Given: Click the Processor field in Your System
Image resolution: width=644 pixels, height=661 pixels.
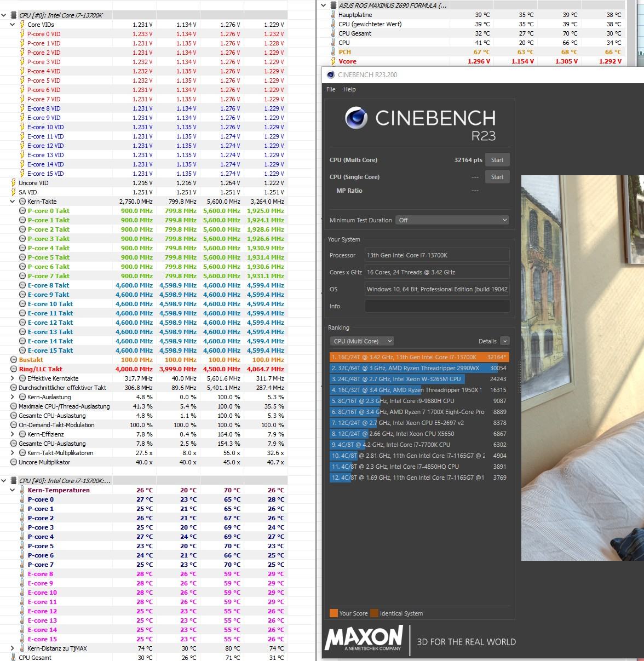Looking at the screenshot, I should click(x=437, y=255).
